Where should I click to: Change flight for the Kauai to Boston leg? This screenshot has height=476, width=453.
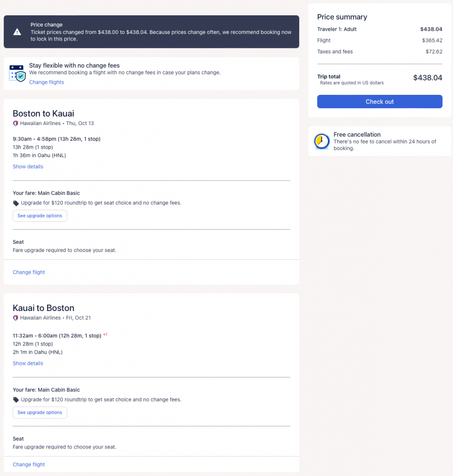coord(29,464)
